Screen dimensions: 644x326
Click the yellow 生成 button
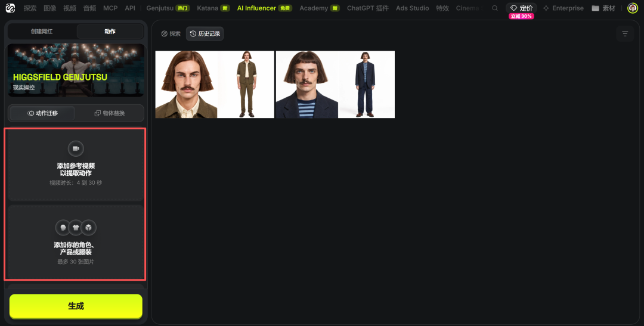coord(76,306)
